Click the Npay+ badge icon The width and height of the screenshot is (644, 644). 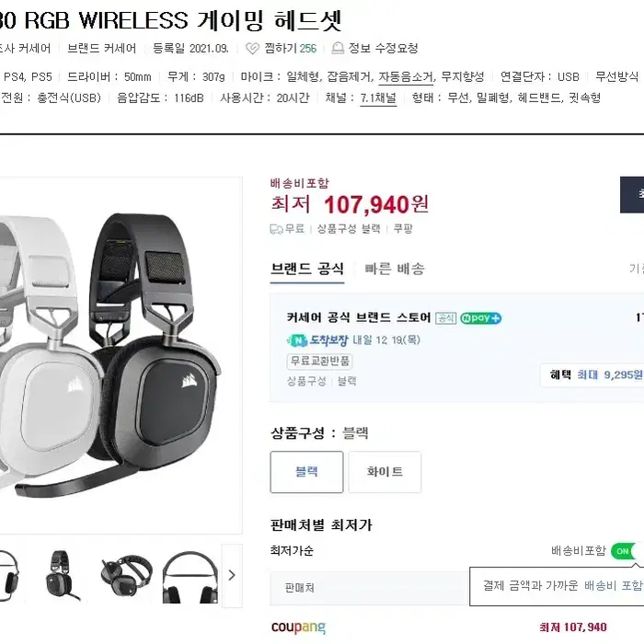point(480,318)
